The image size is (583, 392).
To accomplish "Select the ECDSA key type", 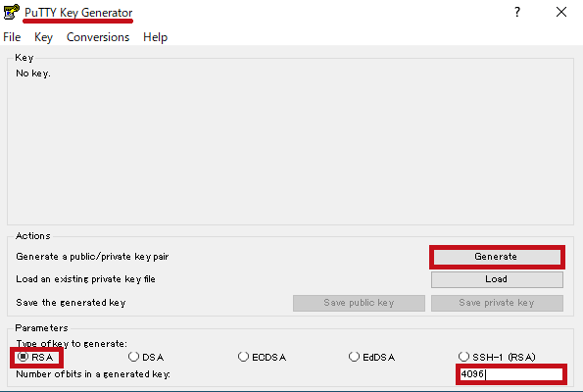I will click(263, 357).
